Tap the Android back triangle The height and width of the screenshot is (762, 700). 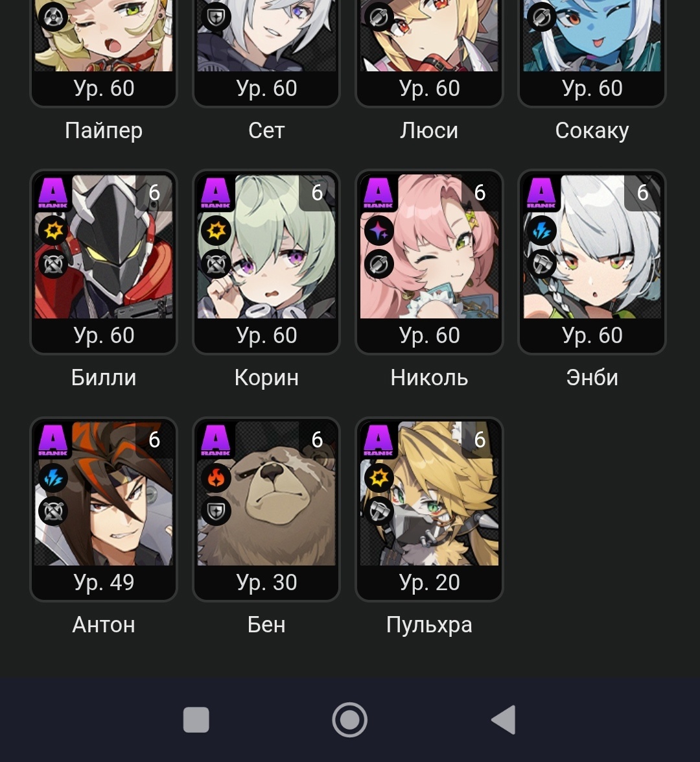[x=504, y=720]
